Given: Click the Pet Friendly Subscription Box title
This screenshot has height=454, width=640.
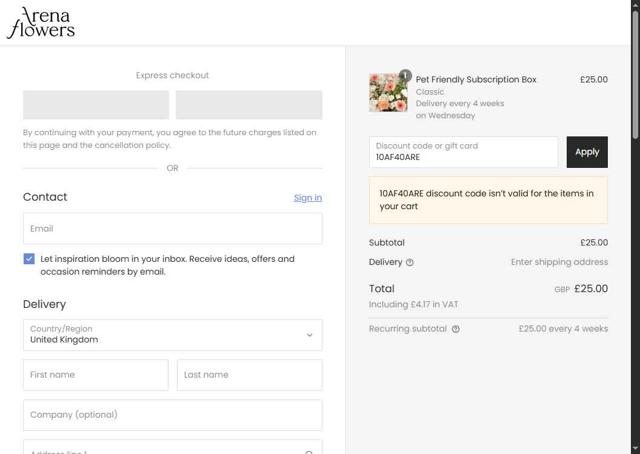Looking at the screenshot, I should pos(476,80).
